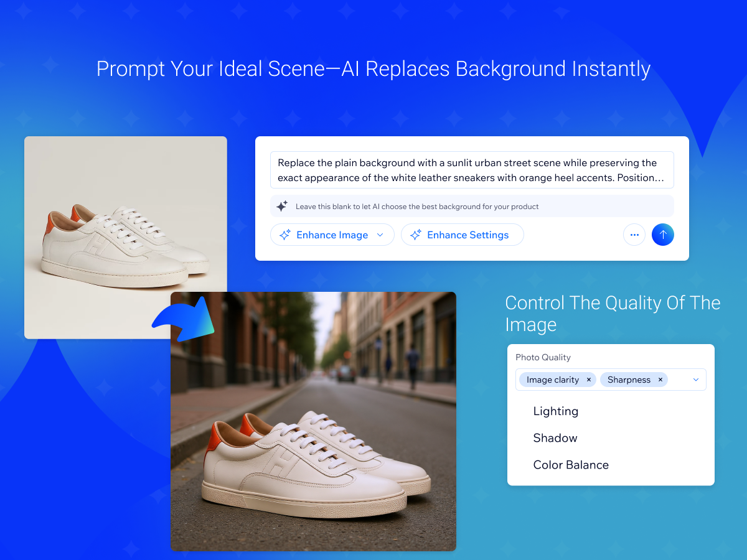Viewport: 747px width, 560px height.
Task: Choose Color Balance option
Action: tap(571, 465)
